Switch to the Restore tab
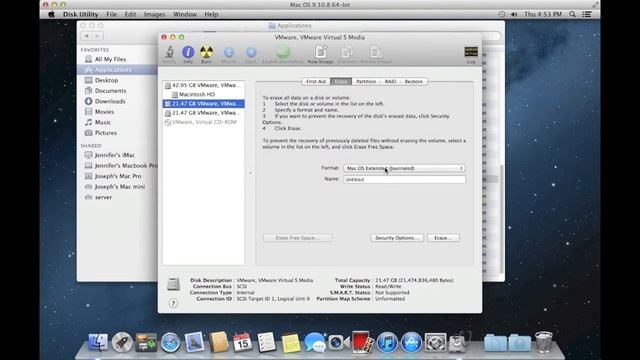 (x=413, y=82)
